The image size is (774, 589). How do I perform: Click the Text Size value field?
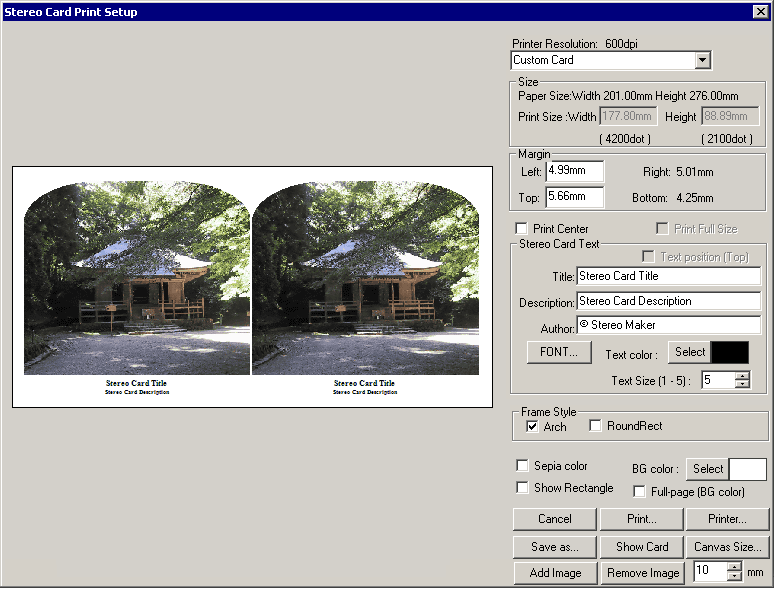pos(718,380)
